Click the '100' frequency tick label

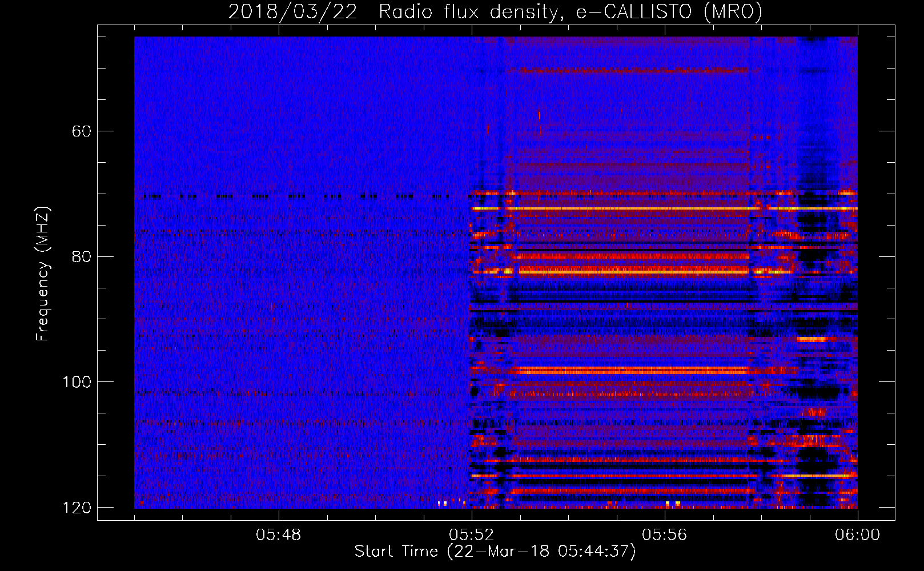(76, 382)
